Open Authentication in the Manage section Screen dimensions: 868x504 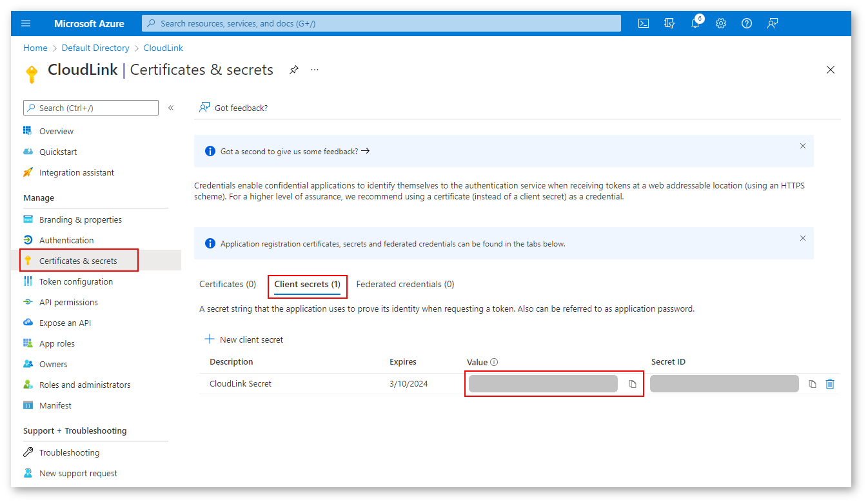pos(66,240)
